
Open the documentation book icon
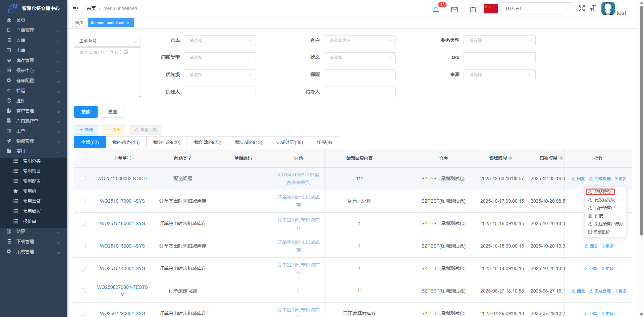pyautogui.click(x=473, y=9)
